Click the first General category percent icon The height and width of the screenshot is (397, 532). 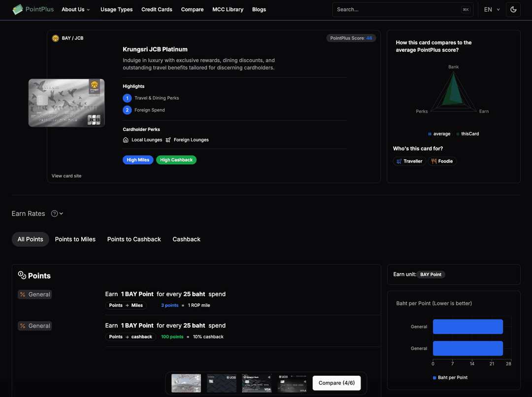coord(23,295)
